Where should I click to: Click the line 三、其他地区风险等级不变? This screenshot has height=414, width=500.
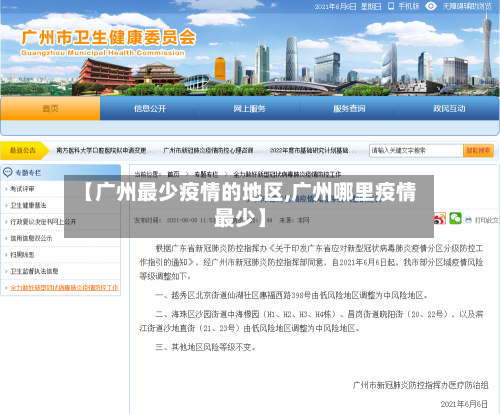(205, 347)
